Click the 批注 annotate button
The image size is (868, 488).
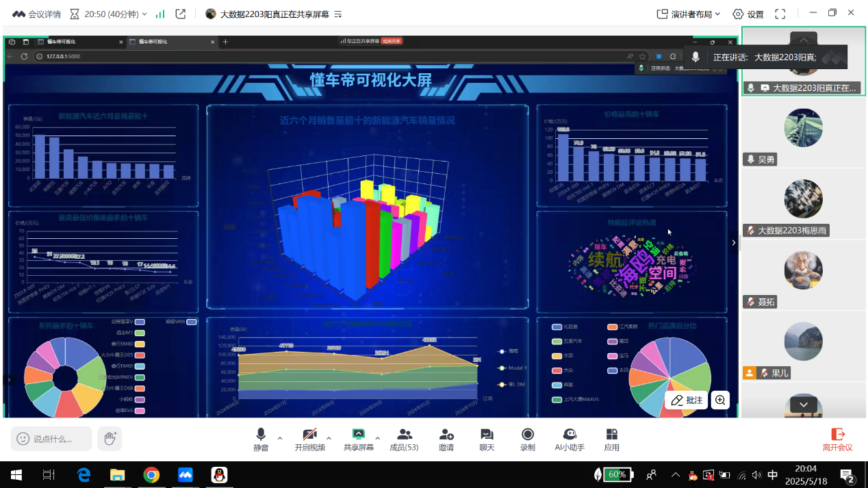687,400
